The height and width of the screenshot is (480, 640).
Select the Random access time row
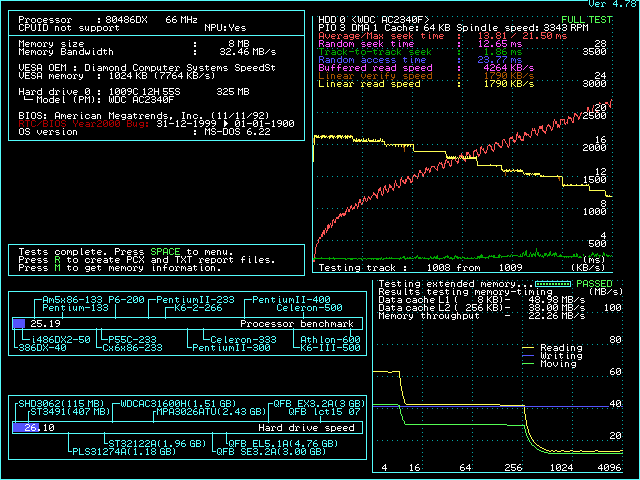[x=420, y=60]
